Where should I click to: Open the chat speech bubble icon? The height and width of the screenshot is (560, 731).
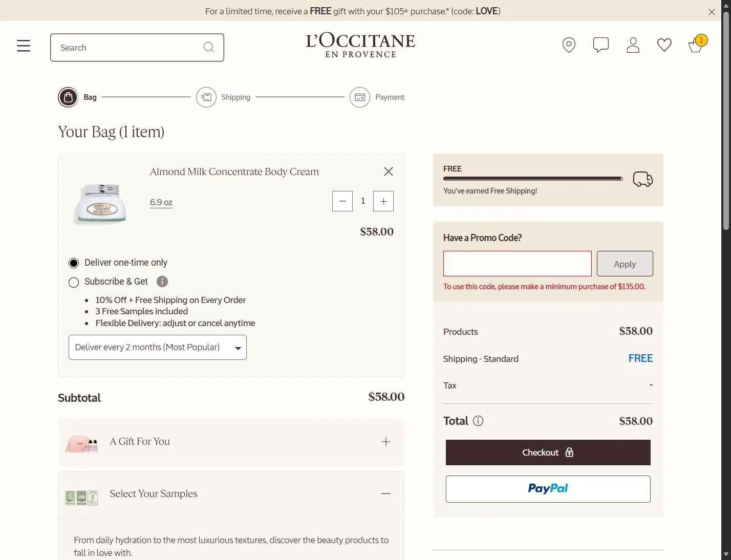coord(600,45)
